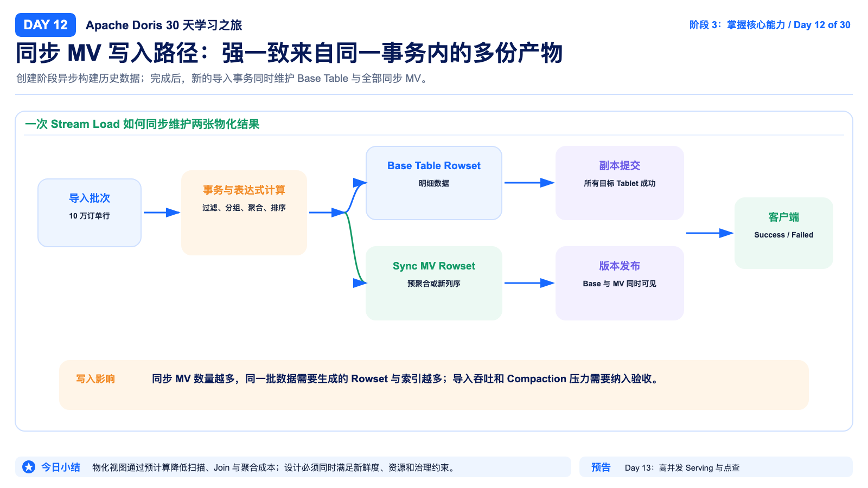The image size is (868, 488).
Task: Click the main slide heading 同步 MV 写入路径
Action: tap(289, 53)
